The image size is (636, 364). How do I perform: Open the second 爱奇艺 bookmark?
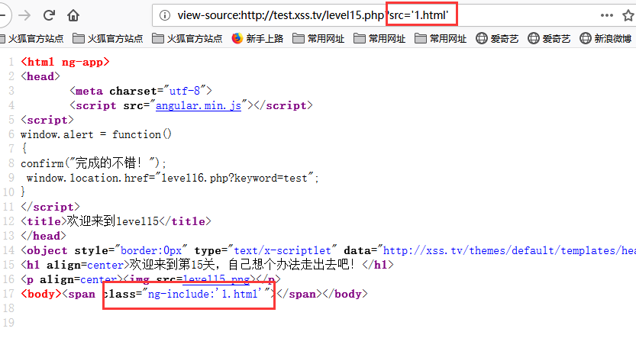[549, 38]
